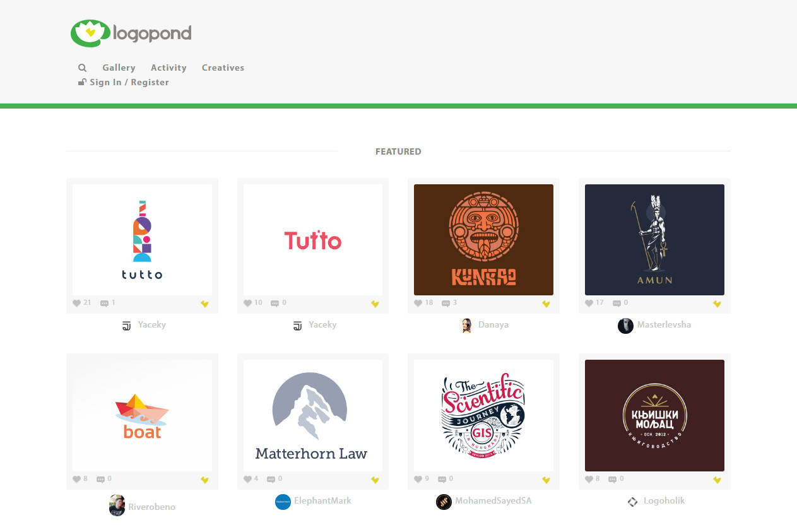The image size is (797, 532).
Task: Click Danaya's profile avatar
Action: tap(466, 326)
